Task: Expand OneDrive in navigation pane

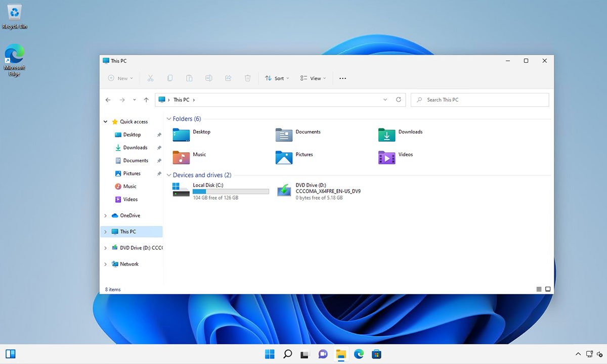Action: point(106,216)
